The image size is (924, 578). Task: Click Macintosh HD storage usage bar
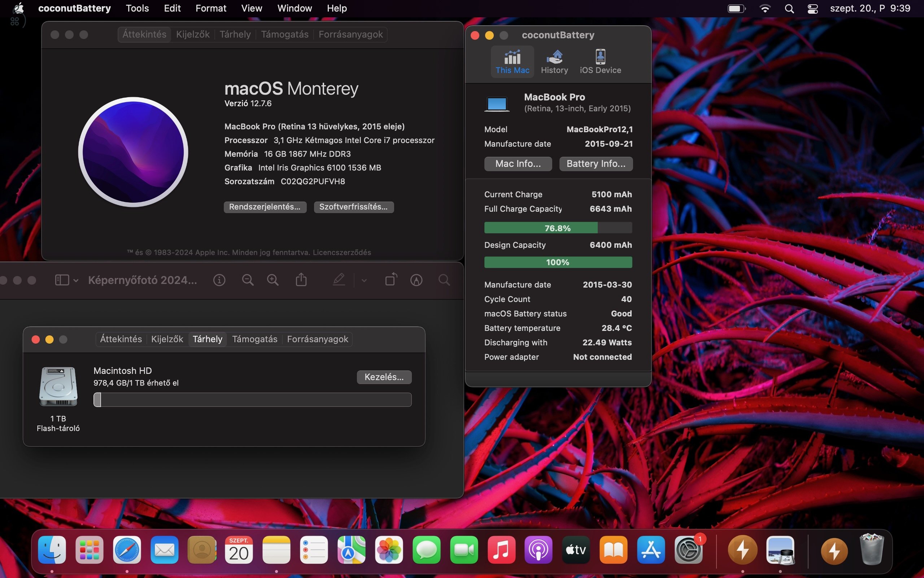252,400
